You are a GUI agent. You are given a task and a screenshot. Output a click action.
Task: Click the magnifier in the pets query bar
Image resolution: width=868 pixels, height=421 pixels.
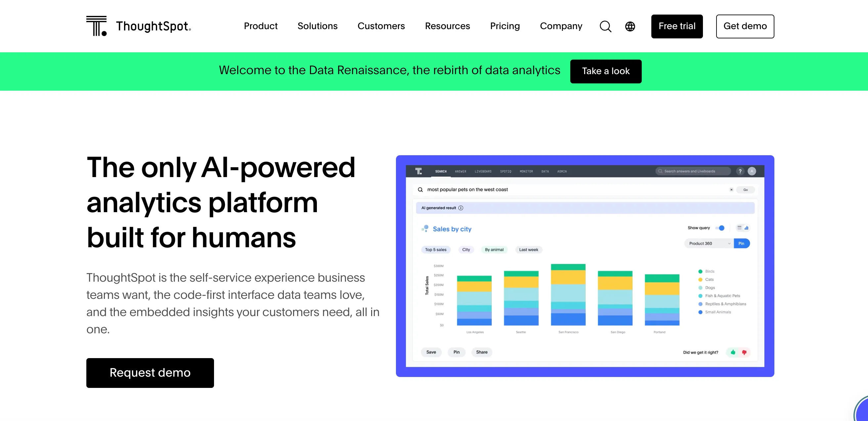420,190
